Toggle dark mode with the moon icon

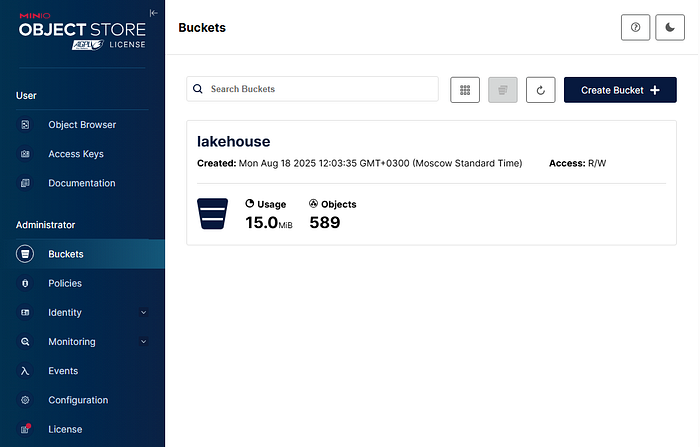pyautogui.click(x=670, y=27)
